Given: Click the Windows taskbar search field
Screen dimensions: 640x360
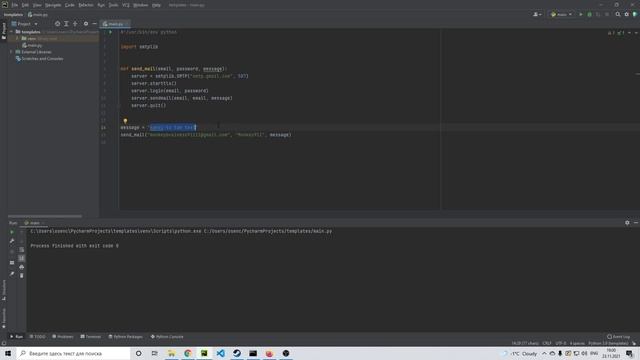Looking at the screenshot, I should pyautogui.click(x=73, y=353).
